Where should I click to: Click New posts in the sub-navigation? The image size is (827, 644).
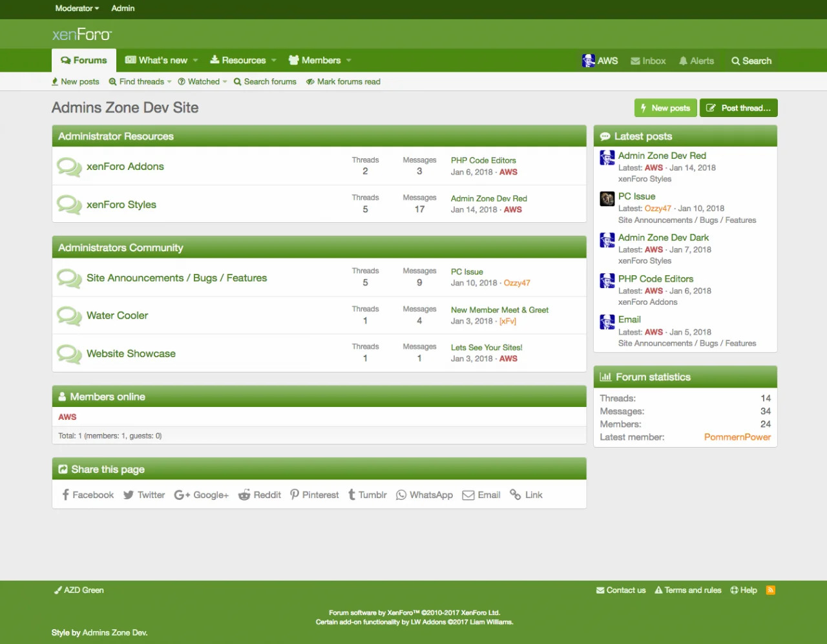[76, 82]
